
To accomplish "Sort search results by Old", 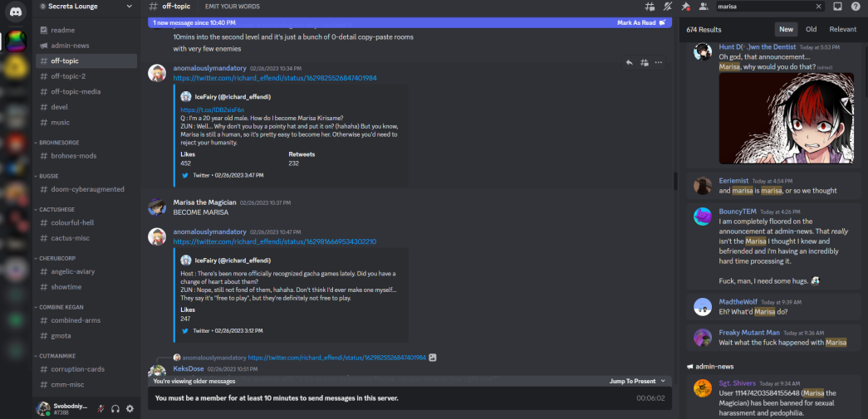I will pyautogui.click(x=811, y=29).
